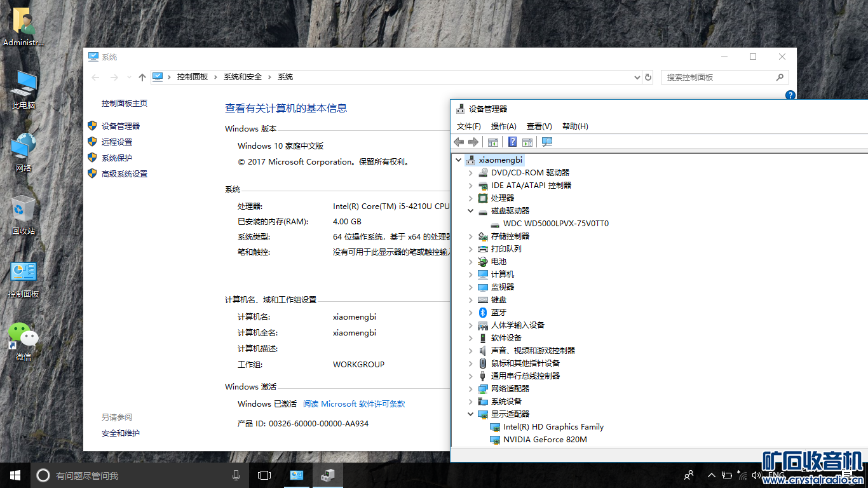Expand the 网络适配器 node
Image resolution: width=868 pixels, height=488 pixels.
click(471, 389)
